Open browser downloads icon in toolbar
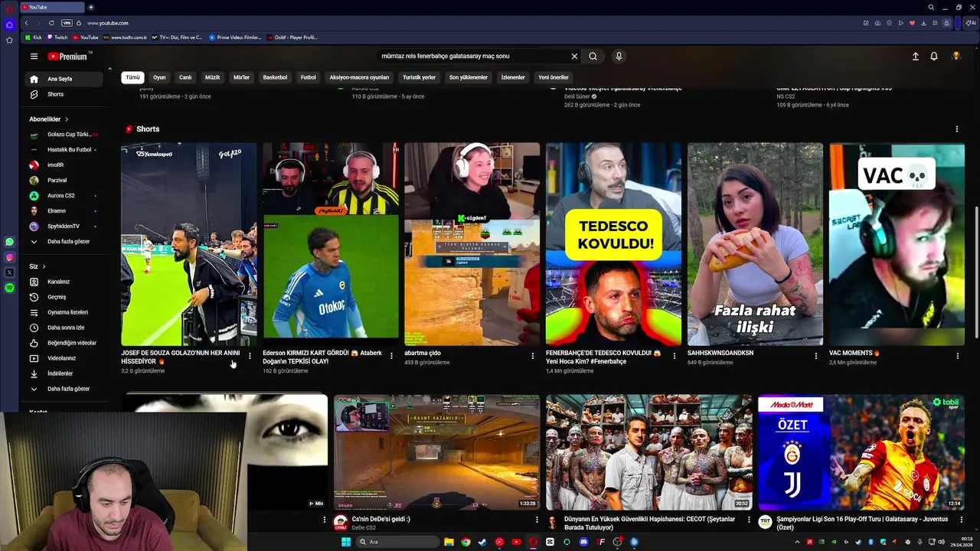Screen dimensions: 980x551 (x=923, y=23)
